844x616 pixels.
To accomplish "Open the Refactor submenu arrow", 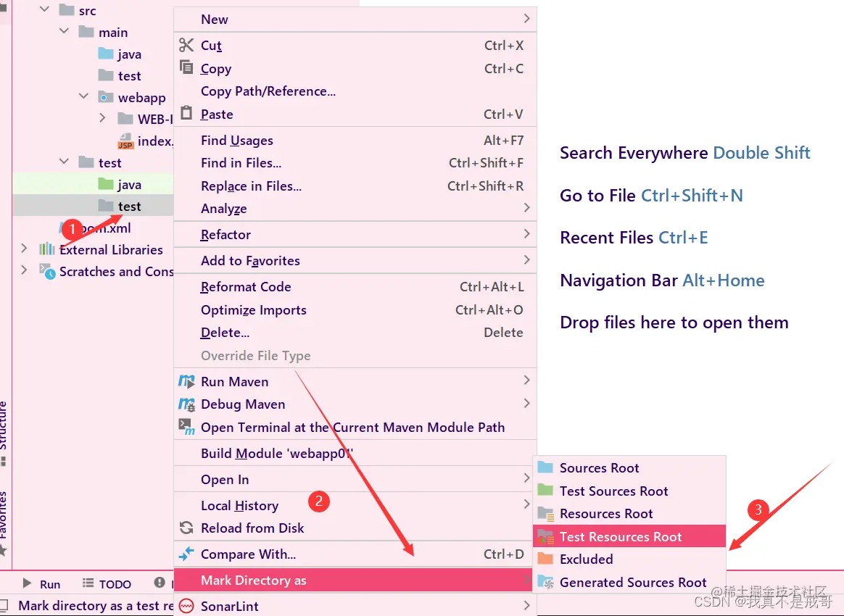I will tap(526, 234).
